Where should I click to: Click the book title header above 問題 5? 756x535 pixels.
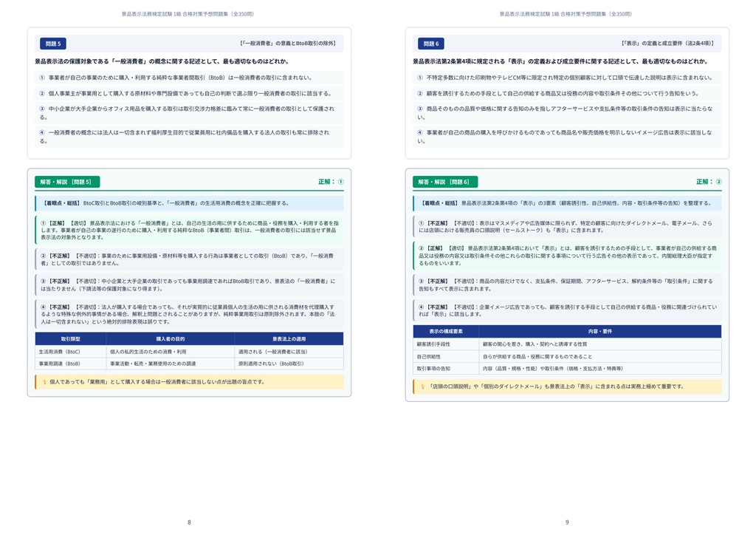tap(188, 14)
